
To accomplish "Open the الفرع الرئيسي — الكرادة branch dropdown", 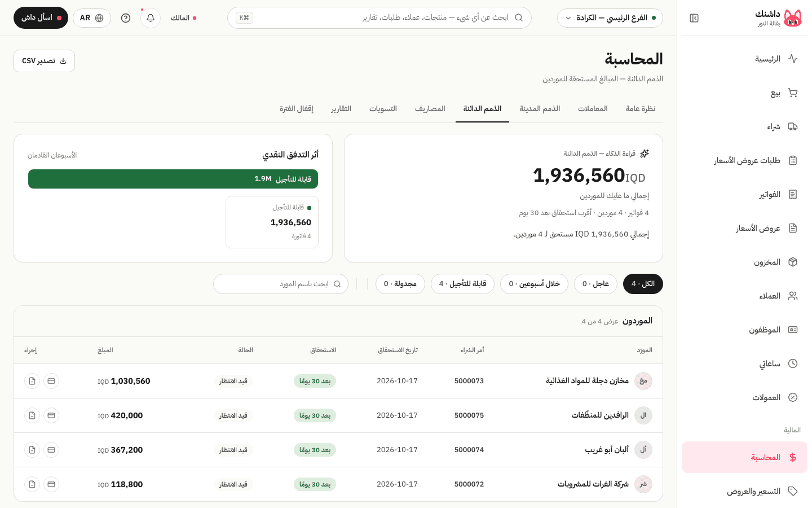I will click(610, 18).
